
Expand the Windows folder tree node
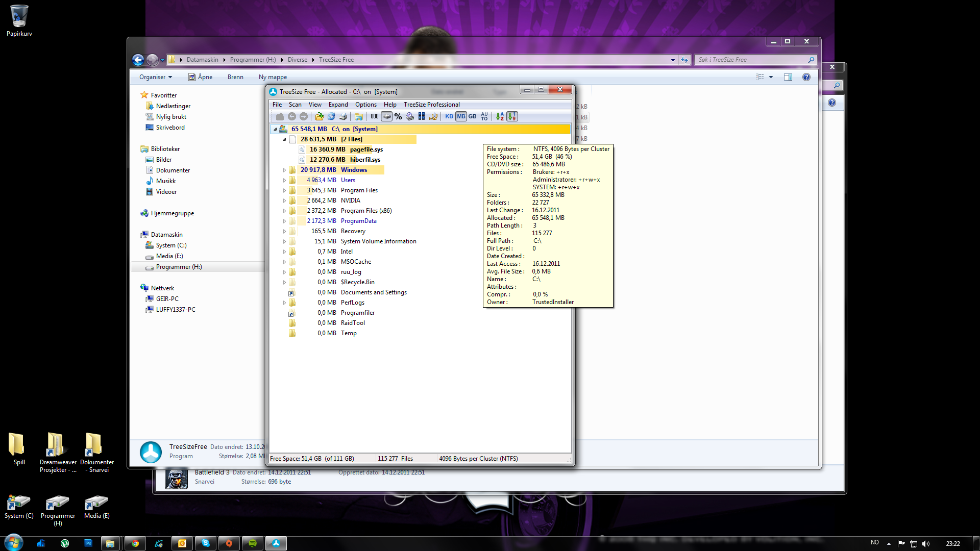(284, 170)
